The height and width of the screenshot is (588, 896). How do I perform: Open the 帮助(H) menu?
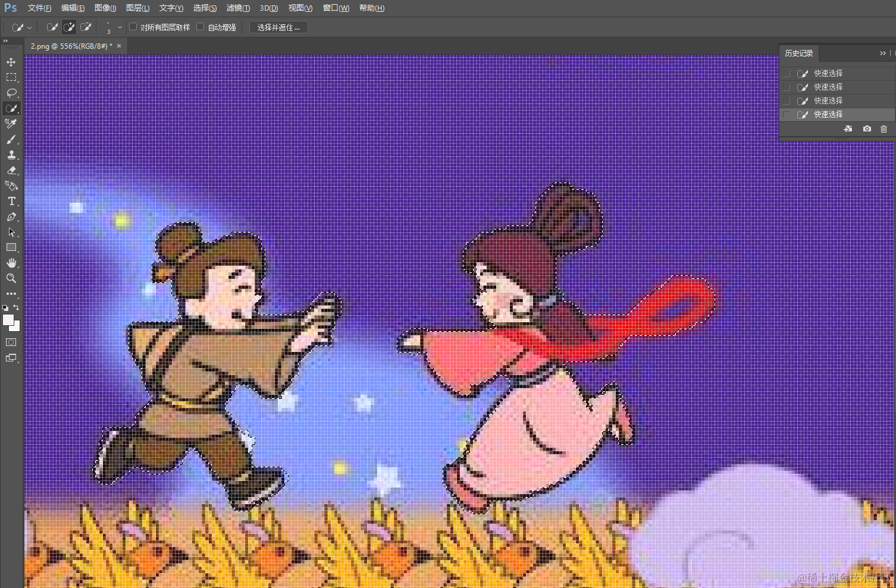click(372, 8)
